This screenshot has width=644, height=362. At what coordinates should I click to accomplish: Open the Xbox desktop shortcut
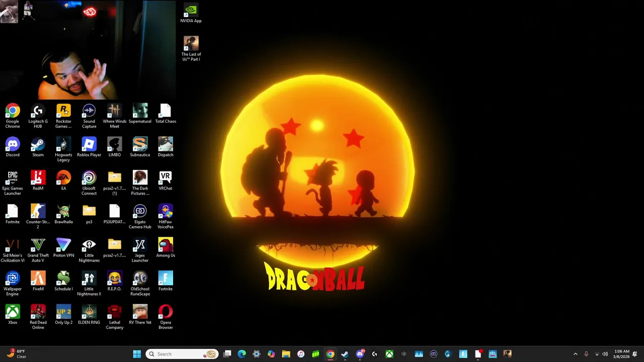[13, 315]
